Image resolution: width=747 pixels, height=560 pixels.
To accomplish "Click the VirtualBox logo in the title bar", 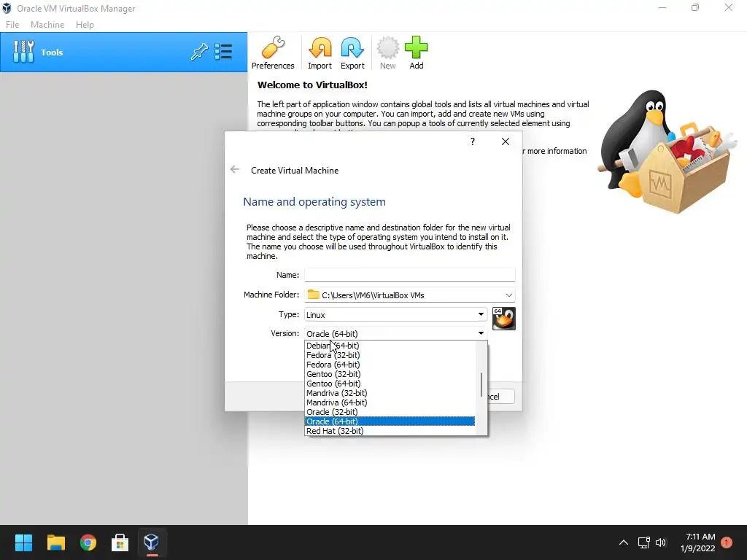I will [x=7, y=8].
